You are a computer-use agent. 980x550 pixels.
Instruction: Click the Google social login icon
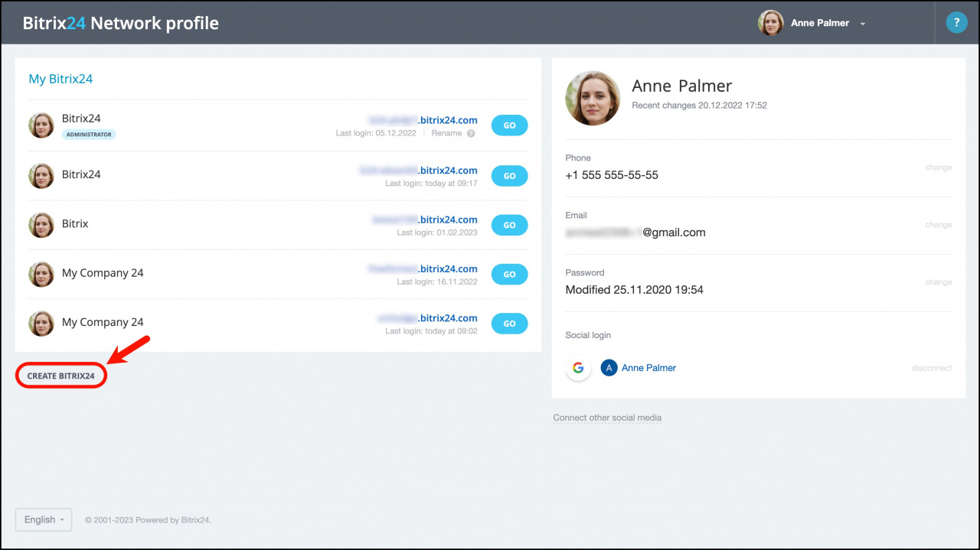578,368
